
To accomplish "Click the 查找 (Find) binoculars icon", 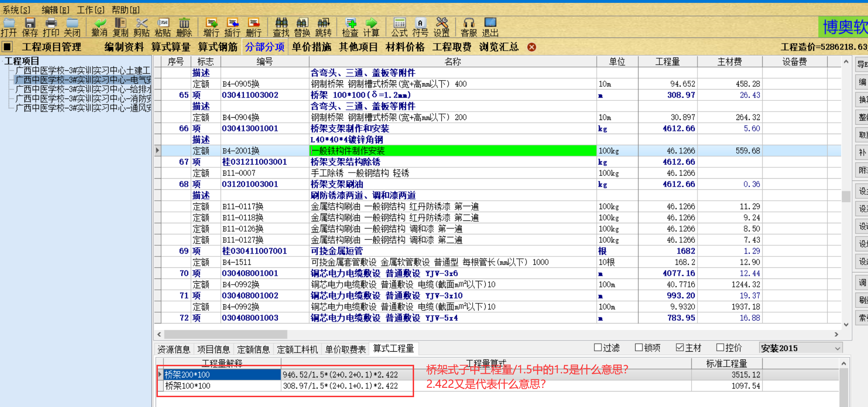I will click(x=281, y=27).
